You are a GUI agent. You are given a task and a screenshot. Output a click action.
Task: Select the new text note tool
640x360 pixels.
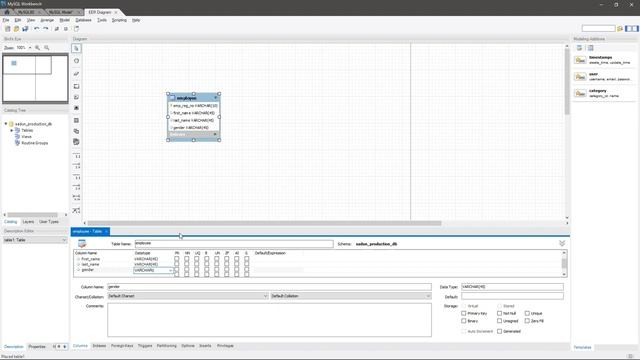coord(76,97)
